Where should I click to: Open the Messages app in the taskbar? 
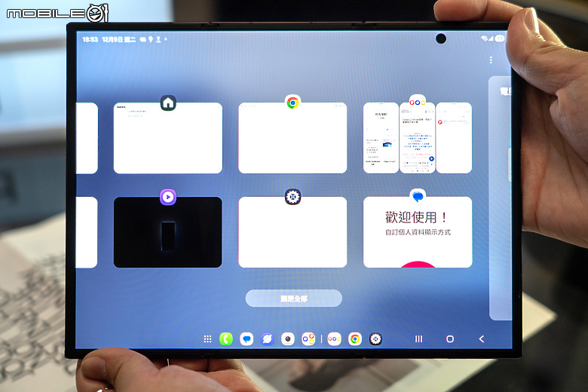pos(247,339)
